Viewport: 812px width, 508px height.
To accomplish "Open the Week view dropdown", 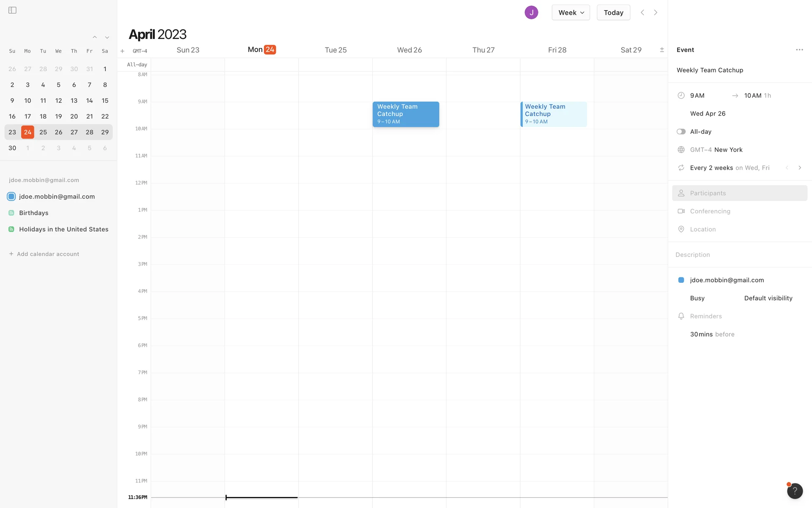I will [x=571, y=13].
